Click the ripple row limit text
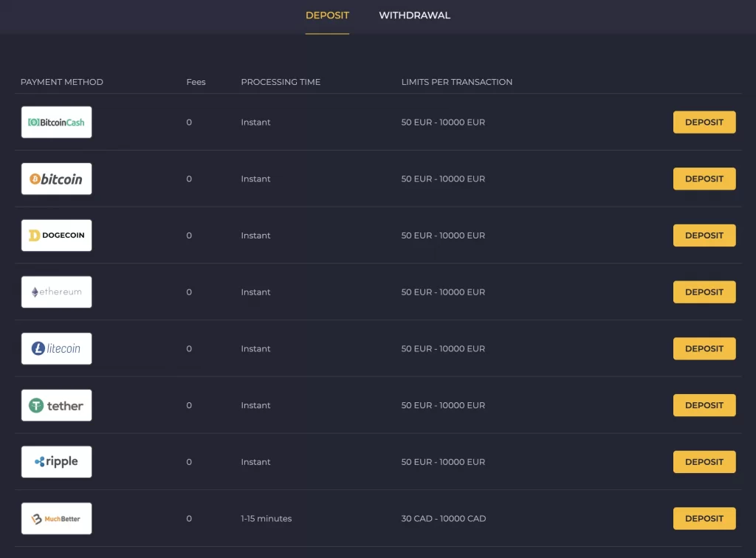 [443, 461]
